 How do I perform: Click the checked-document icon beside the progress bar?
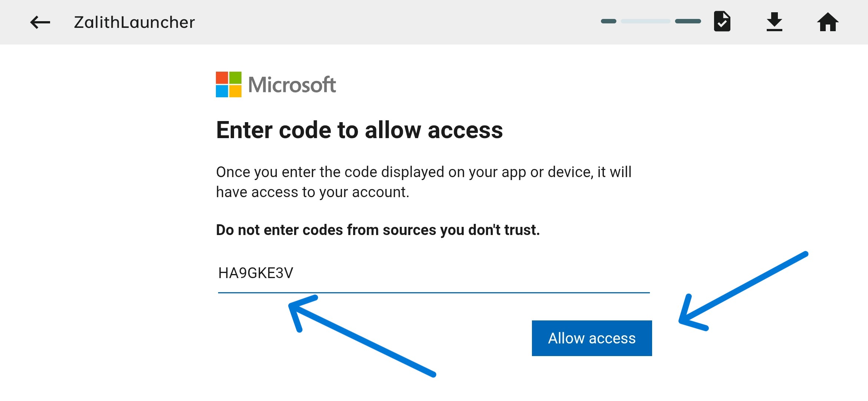722,22
